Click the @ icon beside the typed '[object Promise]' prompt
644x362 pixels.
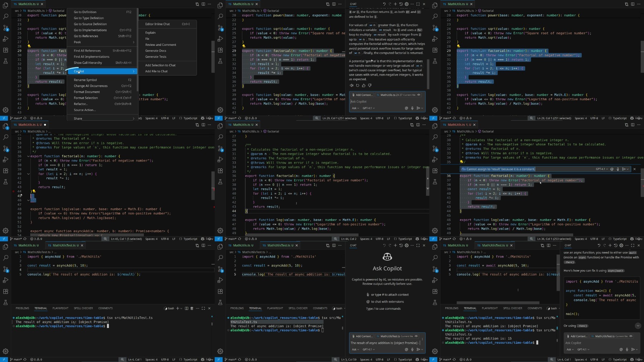point(406,349)
